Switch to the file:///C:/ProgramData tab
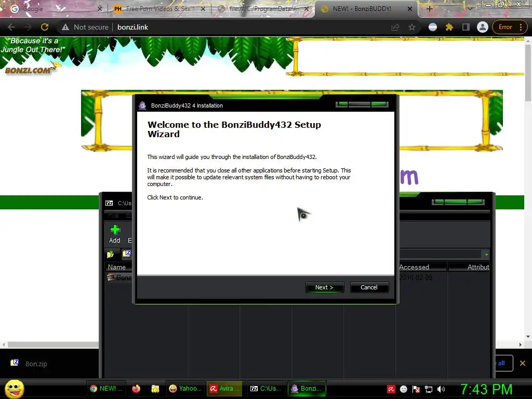This screenshot has height=399, width=532. (x=263, y=9)
